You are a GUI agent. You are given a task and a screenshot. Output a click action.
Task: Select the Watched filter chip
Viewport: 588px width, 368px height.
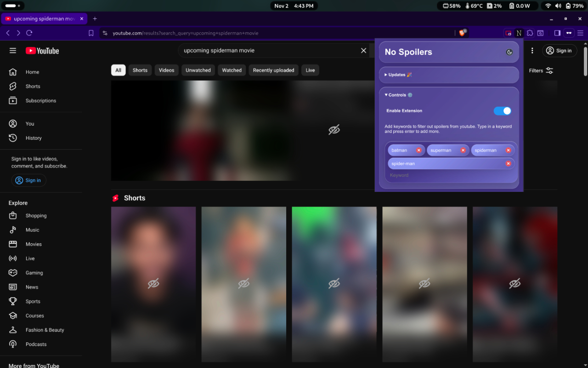point(232,70)
